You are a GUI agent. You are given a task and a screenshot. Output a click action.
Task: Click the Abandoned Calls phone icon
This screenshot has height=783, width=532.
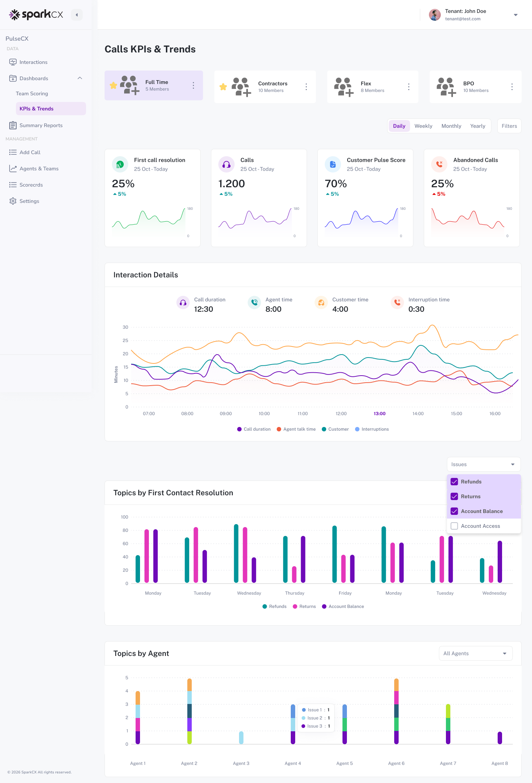tap(439, 164)
